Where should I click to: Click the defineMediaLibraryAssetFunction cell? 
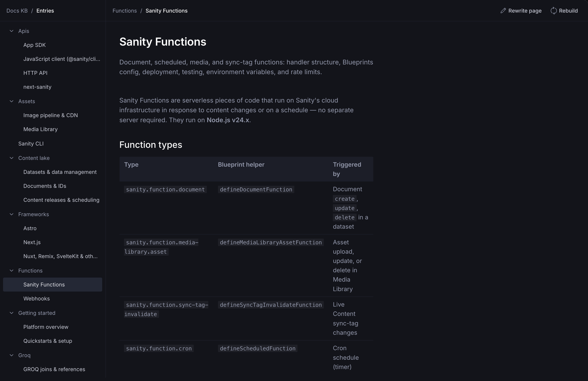(x=271, y=243)
